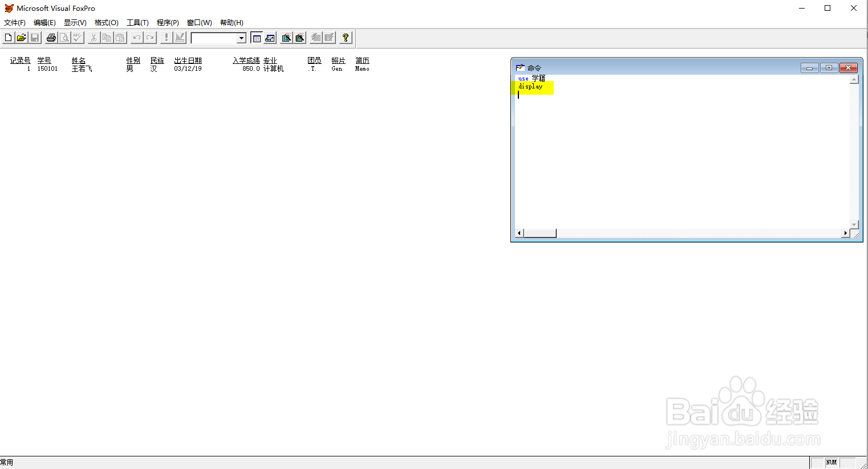Click the Print Preview magnifier icon
The height and width of the screenshot is (469, 868).
click(64, 38)
